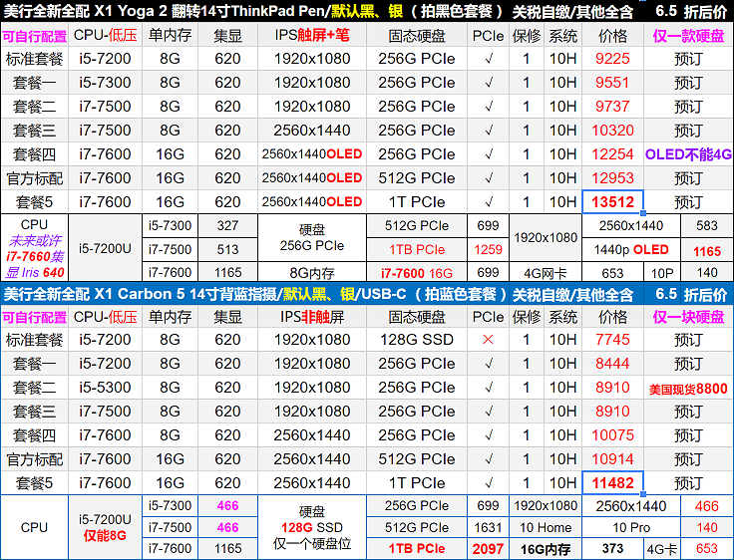Click the highlighted 11482 price cell
Viewport: 734px width, 560px height.
[x=612, y=483]
